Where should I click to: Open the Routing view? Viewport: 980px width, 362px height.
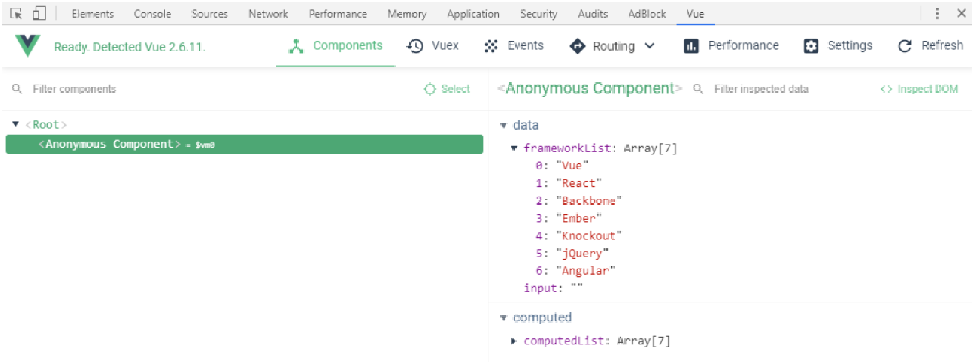click(614, 47)
